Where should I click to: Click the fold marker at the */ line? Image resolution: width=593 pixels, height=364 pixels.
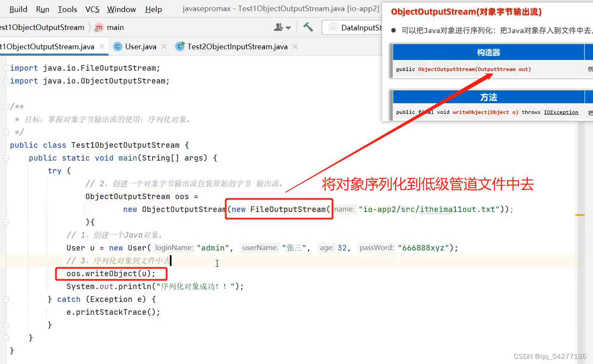click(x=6, y=132)
